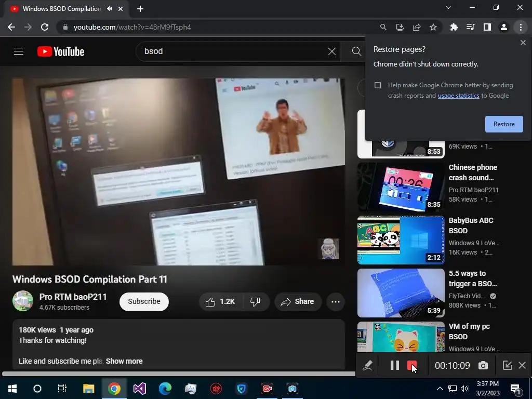Share the video
532x399 pixels.
click(x=298, y=302)
